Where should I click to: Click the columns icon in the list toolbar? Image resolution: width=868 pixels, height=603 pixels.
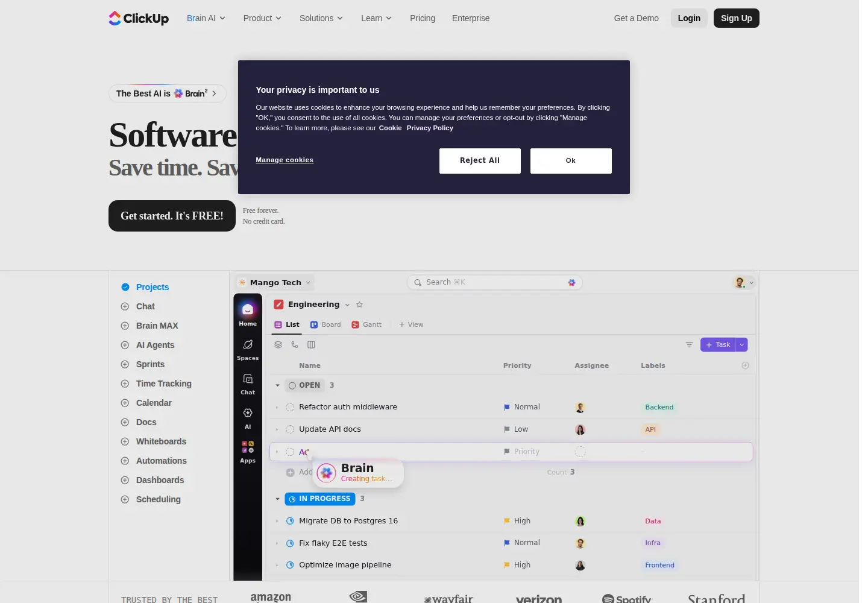(x=311, y=345)
